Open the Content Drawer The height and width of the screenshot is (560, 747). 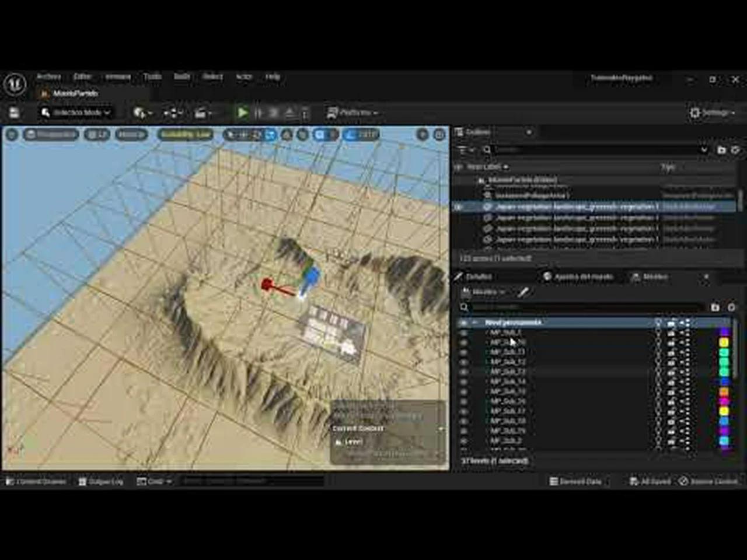[36, 481]
